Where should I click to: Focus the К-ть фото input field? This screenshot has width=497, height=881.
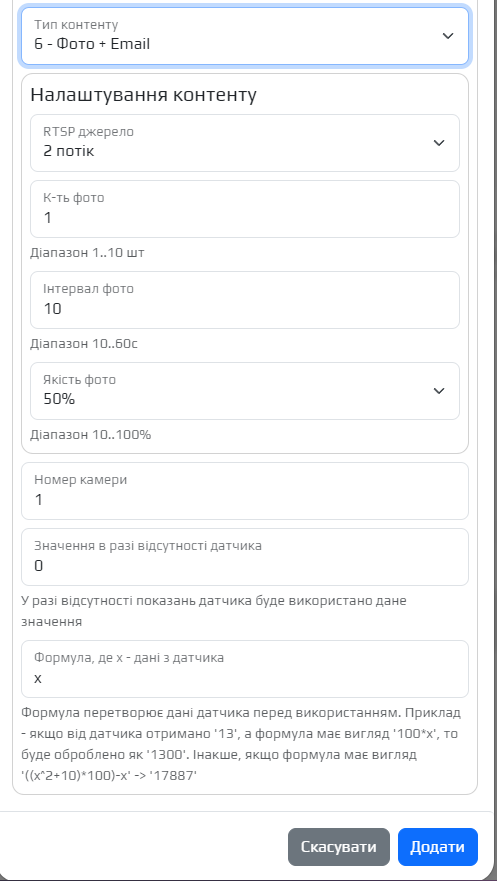pos(245,209)
